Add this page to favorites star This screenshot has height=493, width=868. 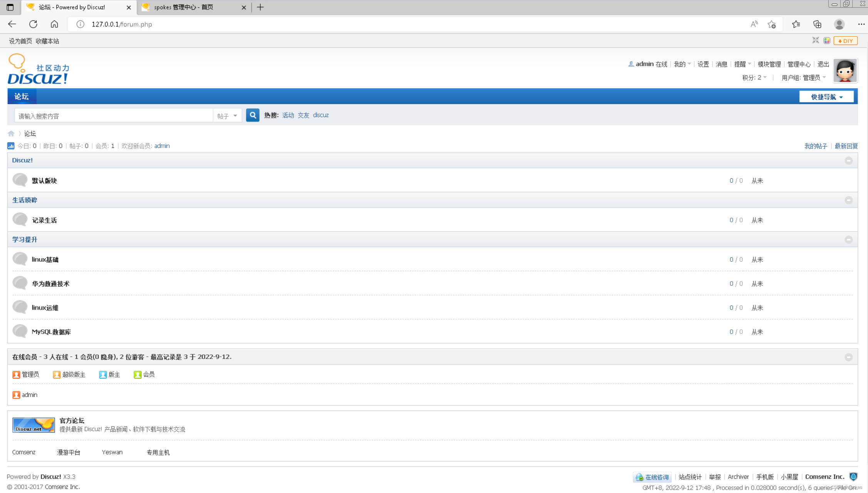click(x=772, y=24)
